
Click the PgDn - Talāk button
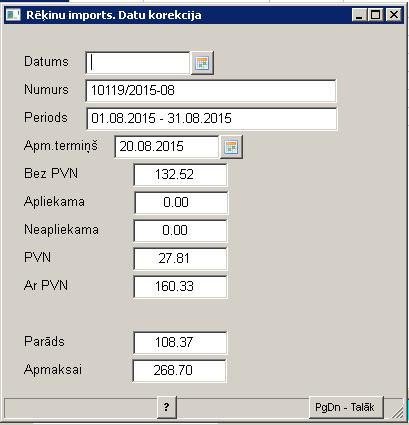click(x=346, y=407)
